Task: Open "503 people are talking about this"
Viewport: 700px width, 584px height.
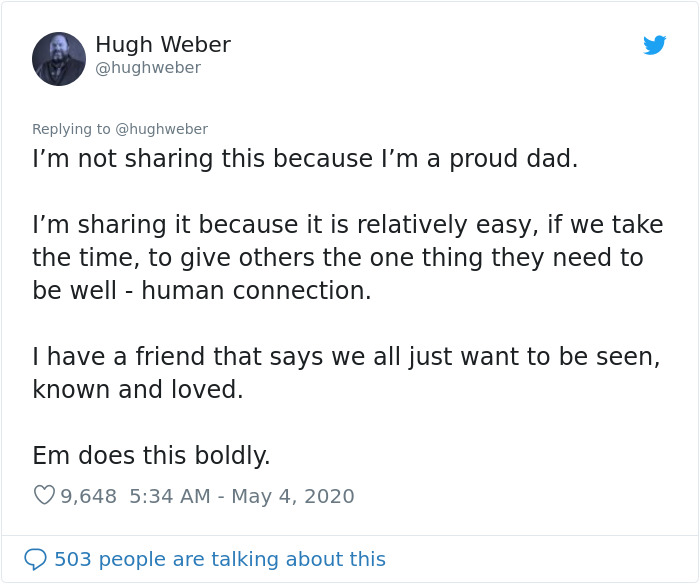Action: coord(219,559)
